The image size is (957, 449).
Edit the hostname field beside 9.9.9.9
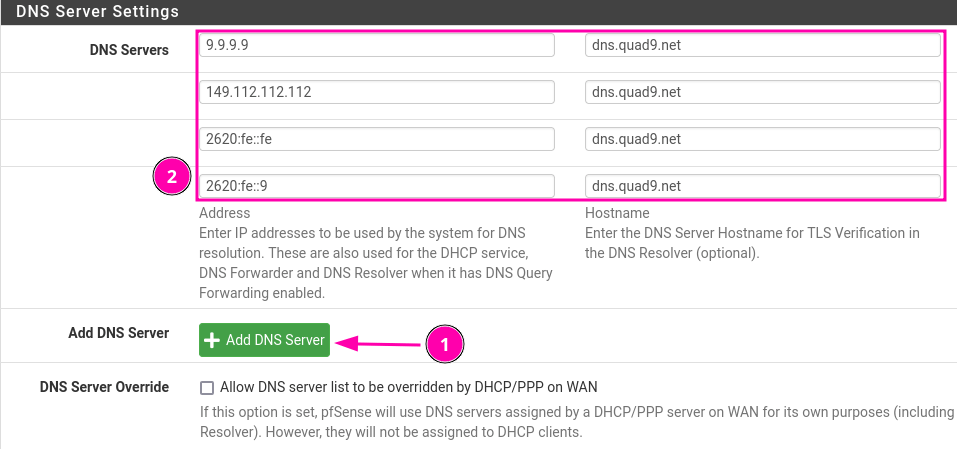pyautogui.click(x=762, y=46)
